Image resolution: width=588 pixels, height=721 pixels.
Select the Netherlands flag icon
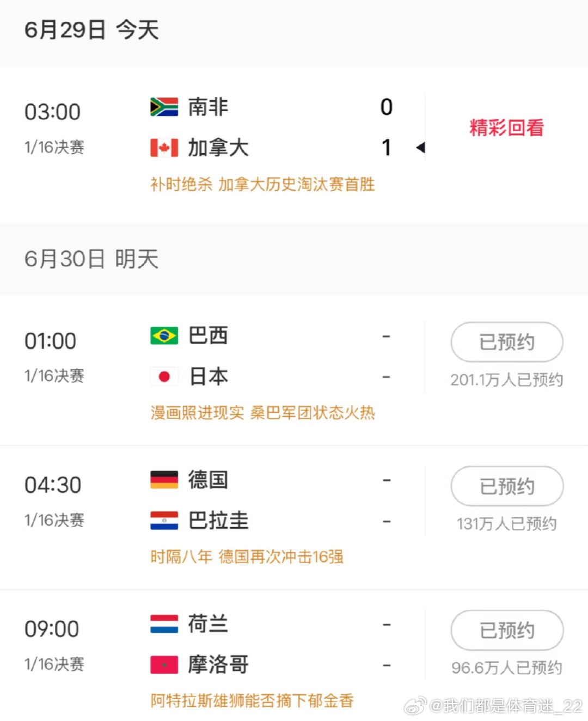click(164, 624)
